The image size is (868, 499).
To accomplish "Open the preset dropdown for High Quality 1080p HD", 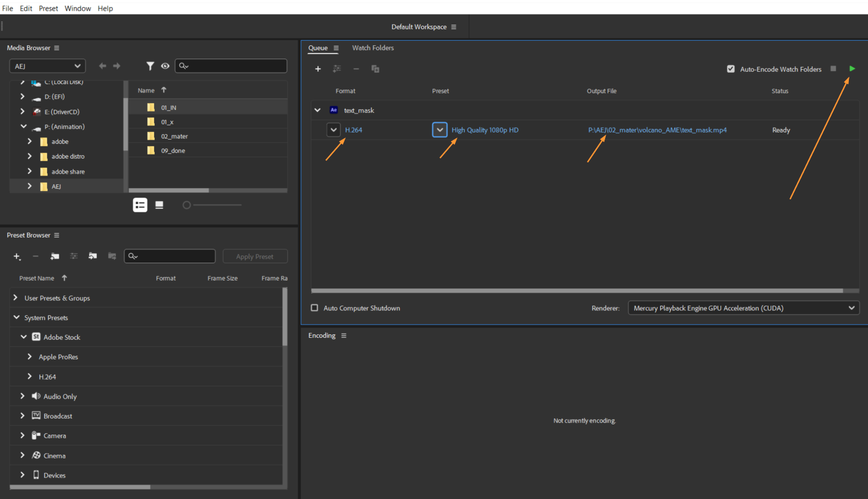I will point(440,130).
